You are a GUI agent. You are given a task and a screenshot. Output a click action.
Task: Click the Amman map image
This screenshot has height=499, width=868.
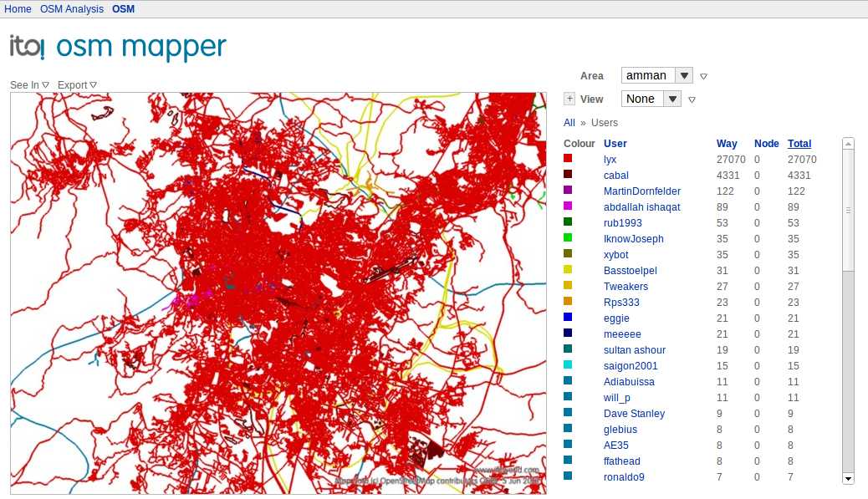tap(278, 293)
